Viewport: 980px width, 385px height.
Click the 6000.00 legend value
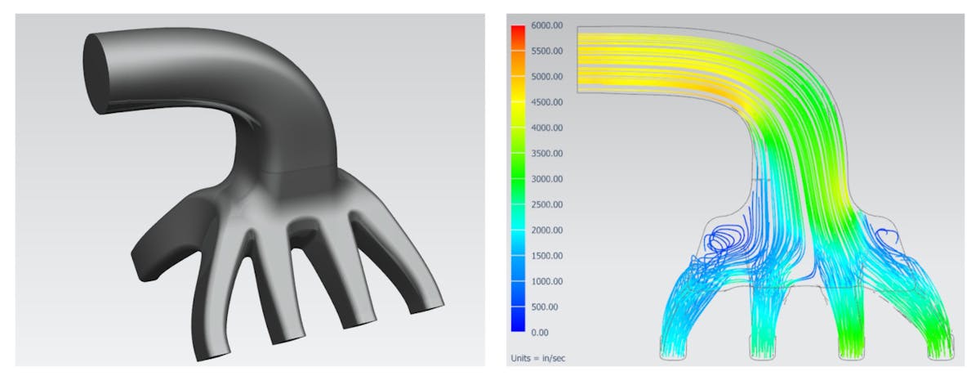click(547, 25)
